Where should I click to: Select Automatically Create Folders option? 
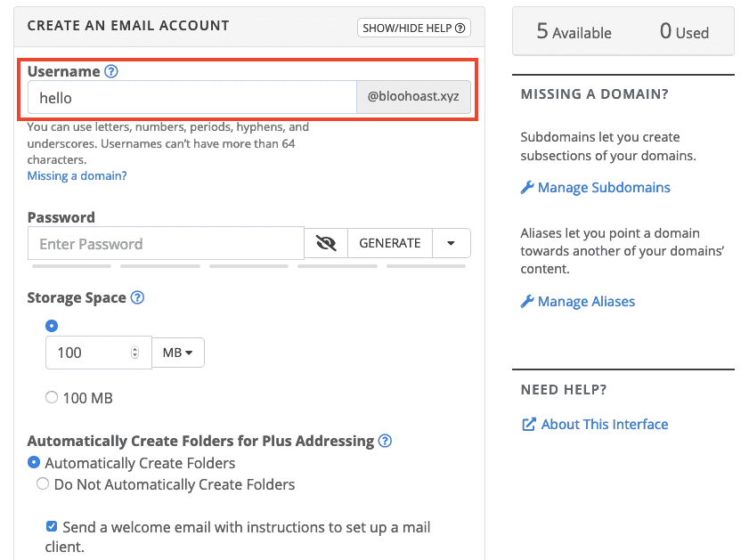tap(34, 462)
